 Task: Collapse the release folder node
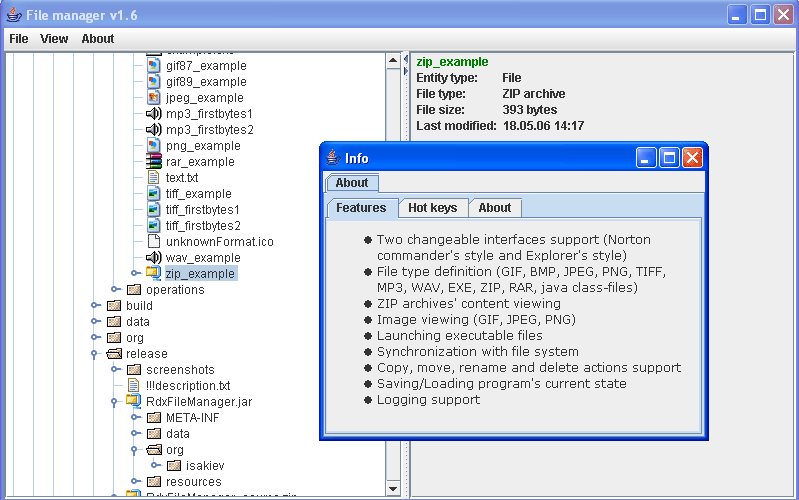click(x=94, y=354)
